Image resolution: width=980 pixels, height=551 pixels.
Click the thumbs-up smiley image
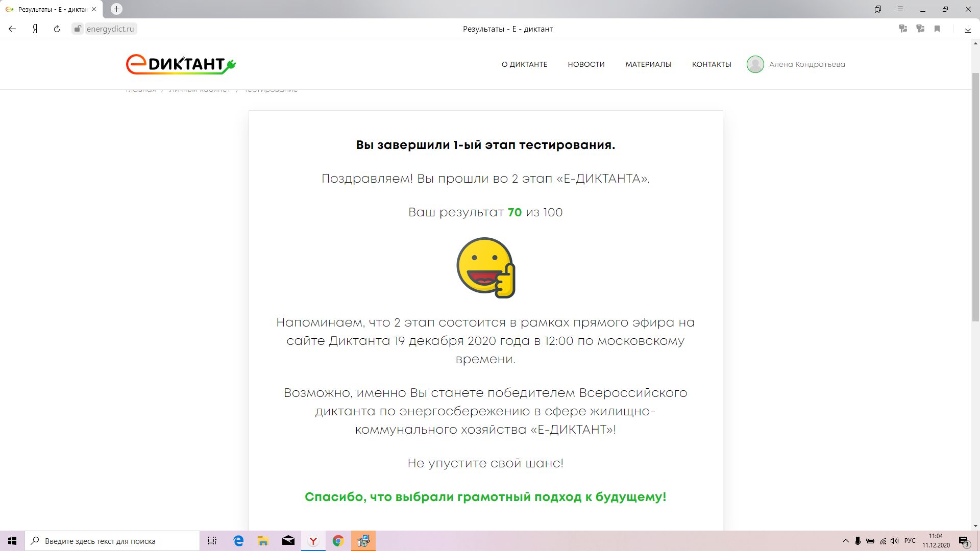coord(485,267)
